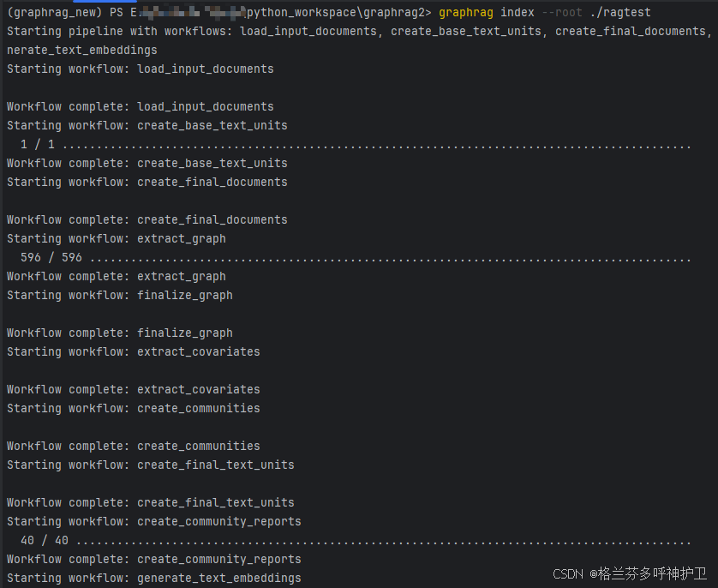Image resolution: width=718 pixels, height=588 pixels.
Task: Click the './ragtest' path argument
Action: pos(620,12)
